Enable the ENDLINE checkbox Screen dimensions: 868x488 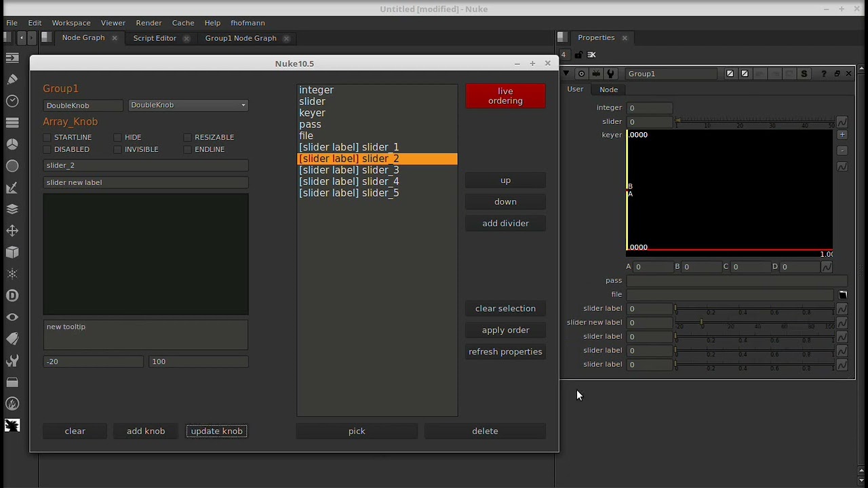187,150
